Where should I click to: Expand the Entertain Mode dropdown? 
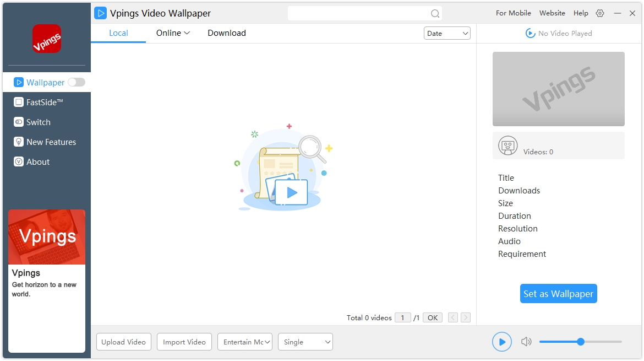click(x=245, y=342)
